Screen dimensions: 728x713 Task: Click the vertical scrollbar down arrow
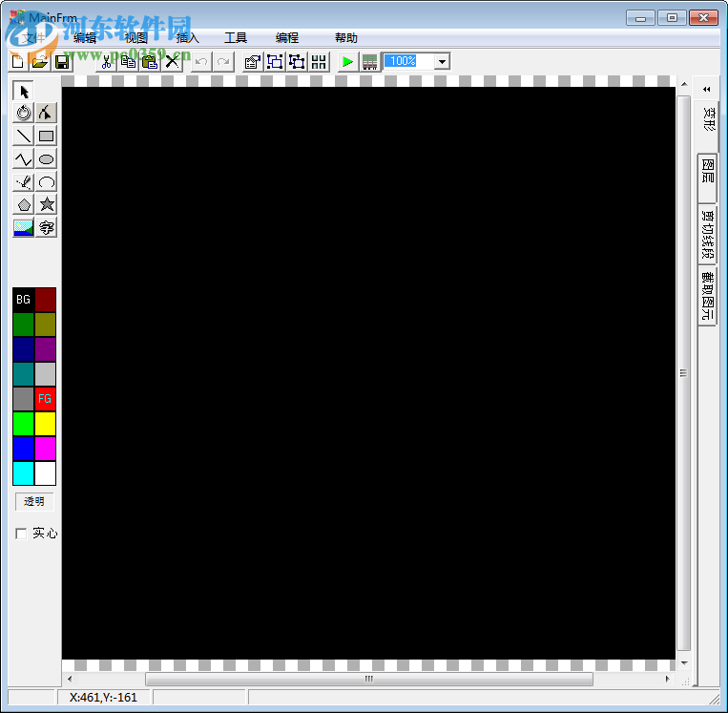(684, 663)
